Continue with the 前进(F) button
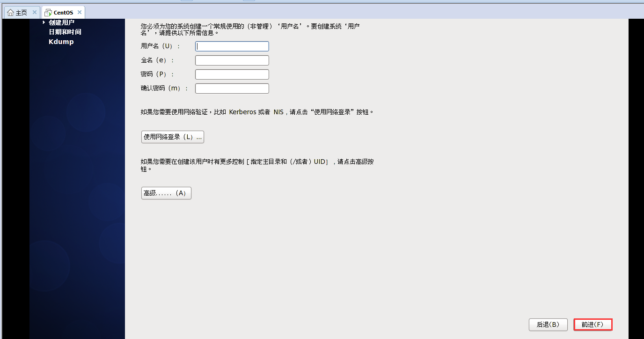Screen dimensions: 644x339 click(593, 324)
